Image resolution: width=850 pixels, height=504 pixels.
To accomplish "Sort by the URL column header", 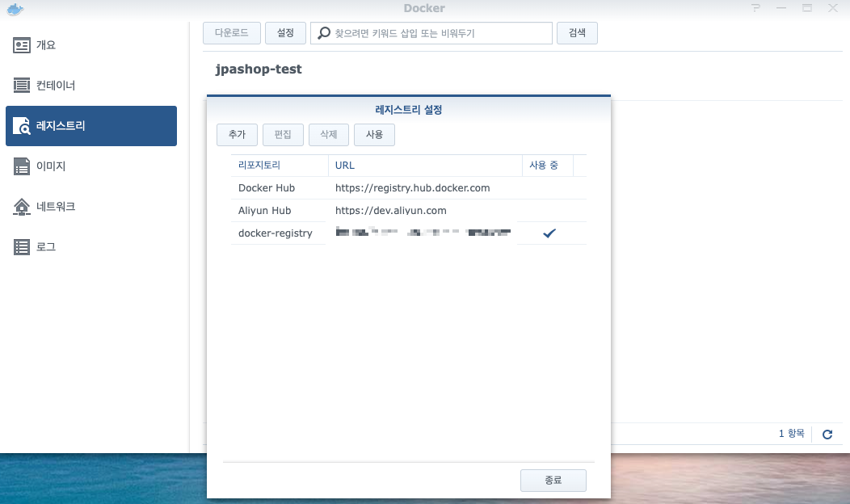I will click(425, 166).
